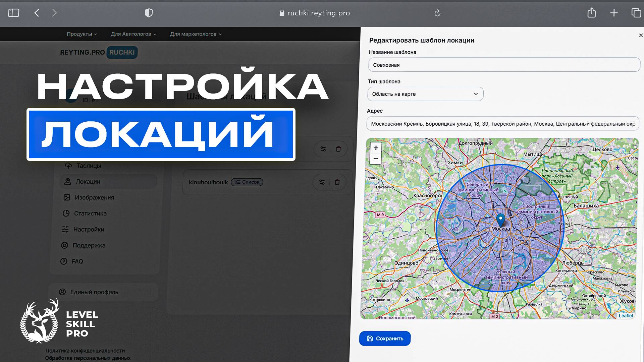Open the Тип шаблона dropdown

coord(425,94)
